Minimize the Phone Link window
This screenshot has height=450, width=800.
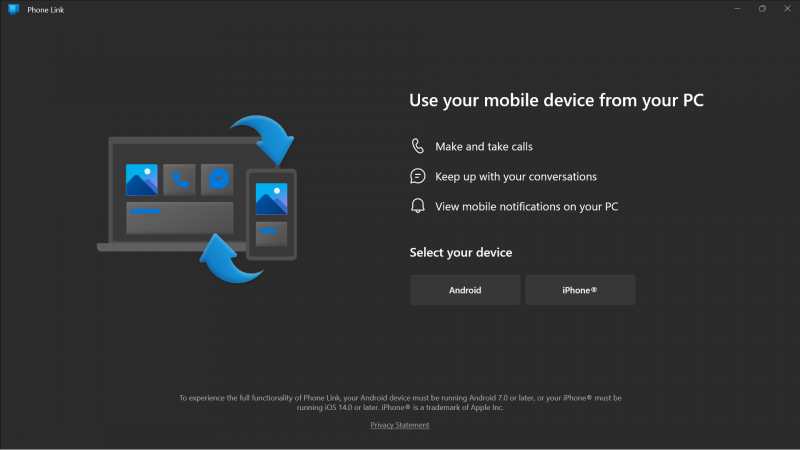pos(737,9)
